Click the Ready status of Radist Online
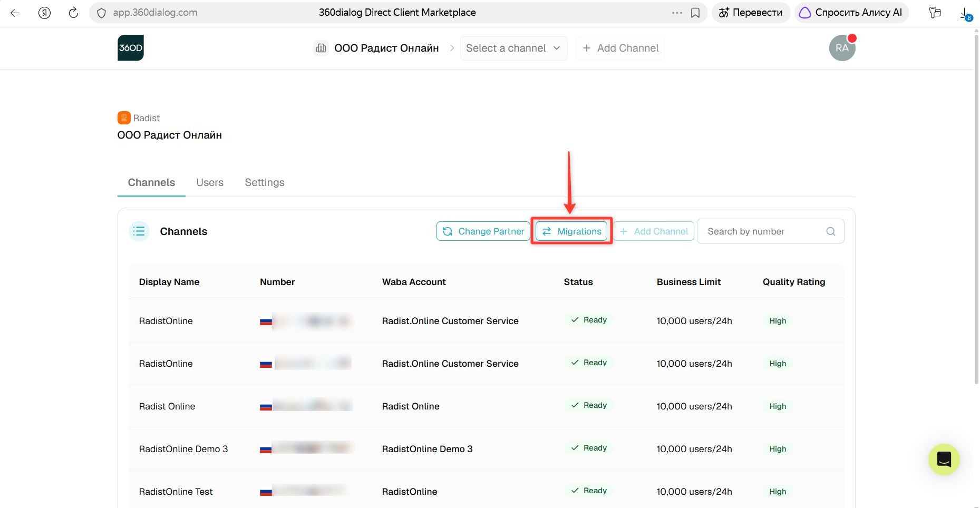 pyautogui.click(x=589, y=405)
